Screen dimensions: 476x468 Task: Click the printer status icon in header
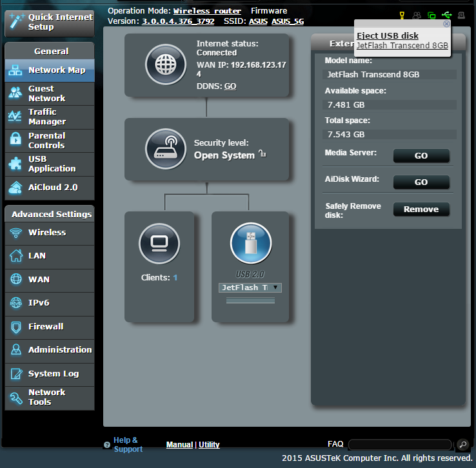(x=461, y=15)
